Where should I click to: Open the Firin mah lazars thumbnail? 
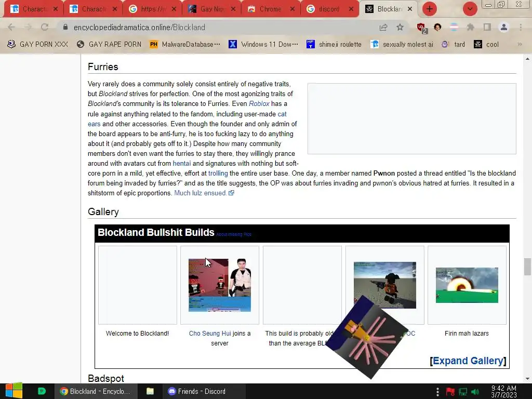coord(467,285)
